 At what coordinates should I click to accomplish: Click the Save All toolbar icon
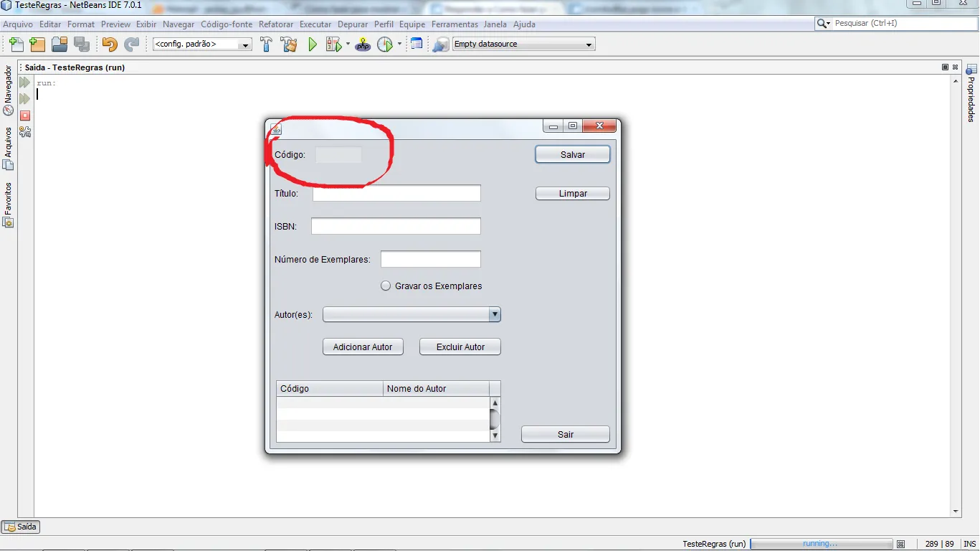(x=82, y=44)
